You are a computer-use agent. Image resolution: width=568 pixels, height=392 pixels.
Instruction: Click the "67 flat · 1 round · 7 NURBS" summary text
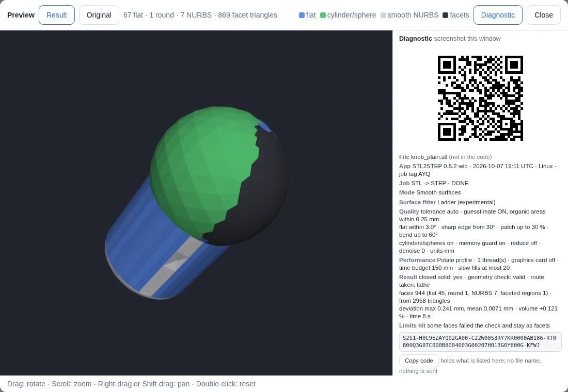coord(167,15)
